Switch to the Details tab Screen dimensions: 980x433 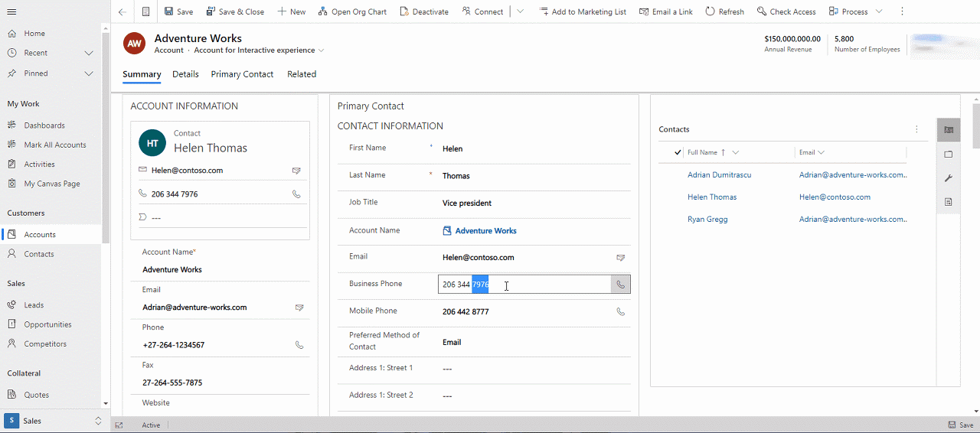coord(185,74)
